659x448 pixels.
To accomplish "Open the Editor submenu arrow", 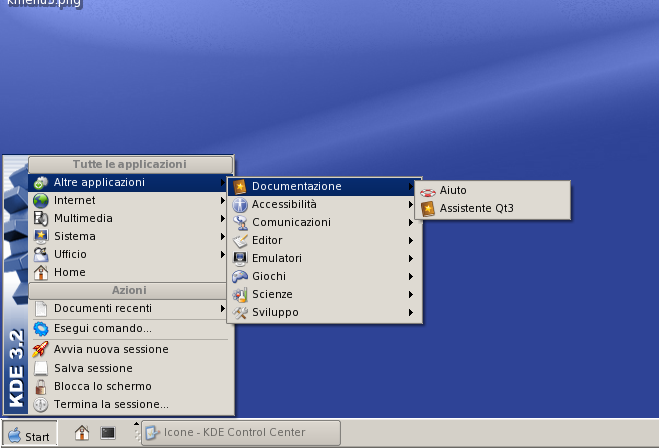I will [x=411, y=241].
